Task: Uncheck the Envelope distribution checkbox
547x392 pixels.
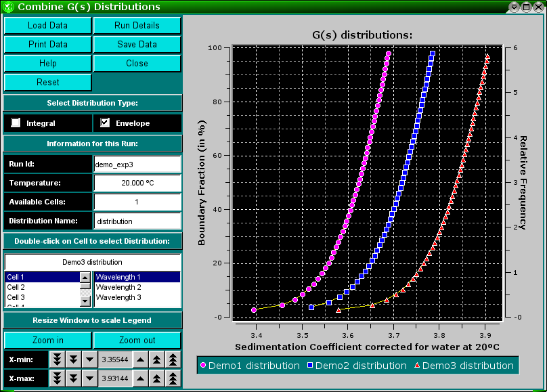Action: 105,123
